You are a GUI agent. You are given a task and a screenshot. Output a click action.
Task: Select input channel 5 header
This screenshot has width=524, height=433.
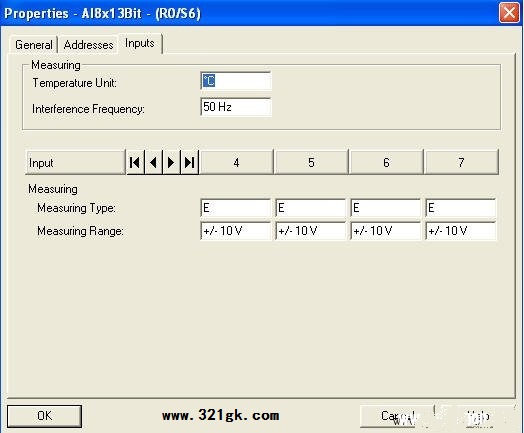point(311,162)
